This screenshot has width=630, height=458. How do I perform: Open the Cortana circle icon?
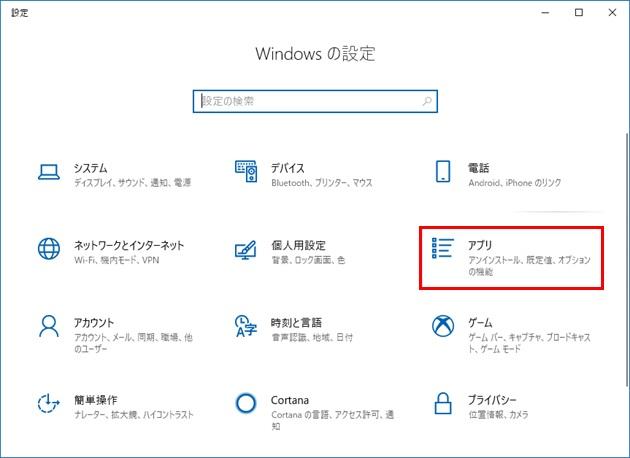pyautogui.click(x=246, y=403)
